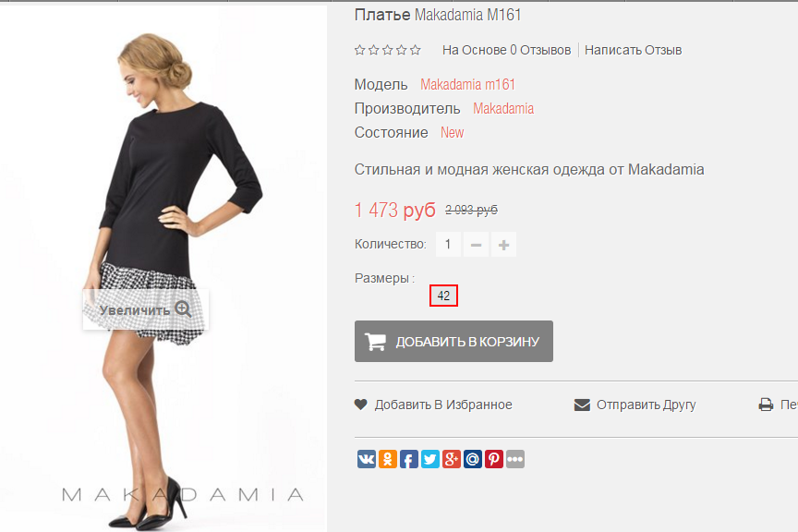Send product to a friend
Screen dimensions: 798x532
[x=635, y=405]
